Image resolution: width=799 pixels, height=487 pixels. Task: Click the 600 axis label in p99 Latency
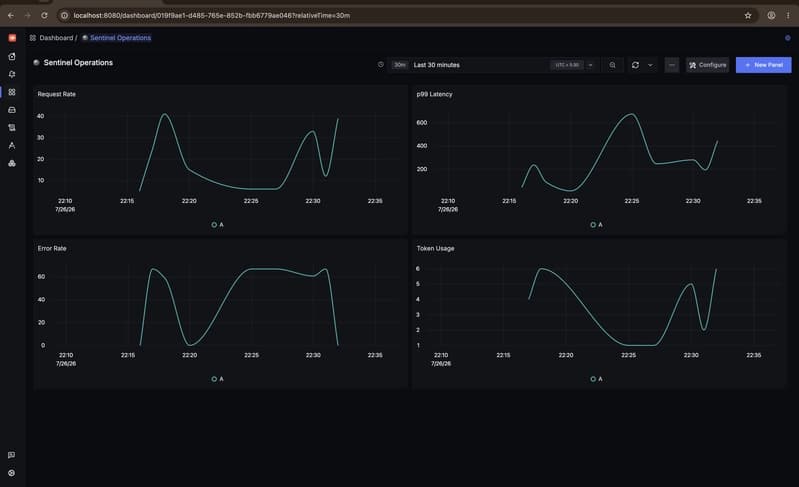click(422, 123)
